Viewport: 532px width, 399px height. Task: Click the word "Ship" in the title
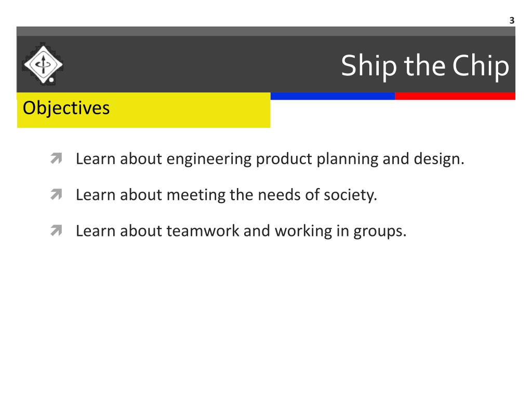[x=369, y=66]
